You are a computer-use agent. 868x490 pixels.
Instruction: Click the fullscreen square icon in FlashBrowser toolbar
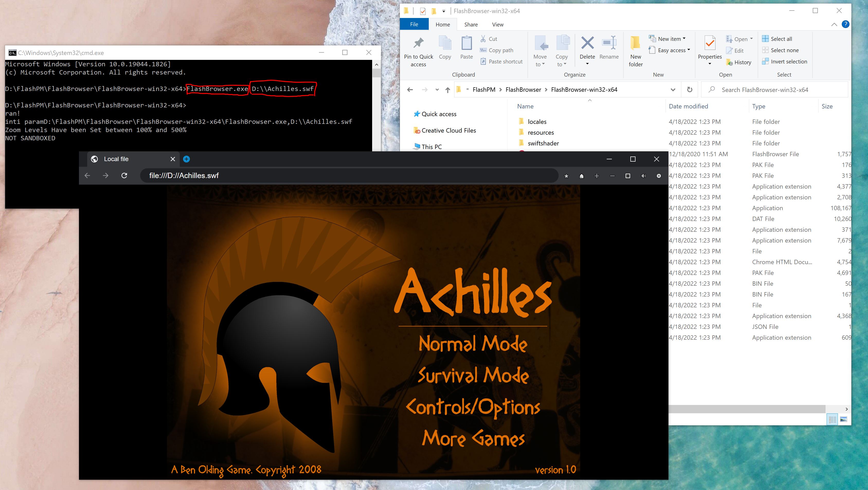coord(628,176)
